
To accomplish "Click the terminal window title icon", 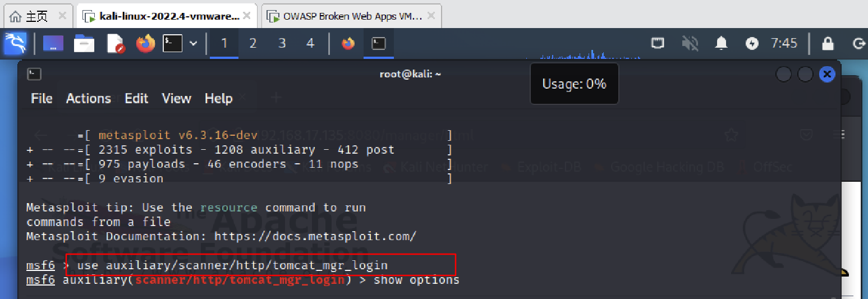I will point(34,74).
